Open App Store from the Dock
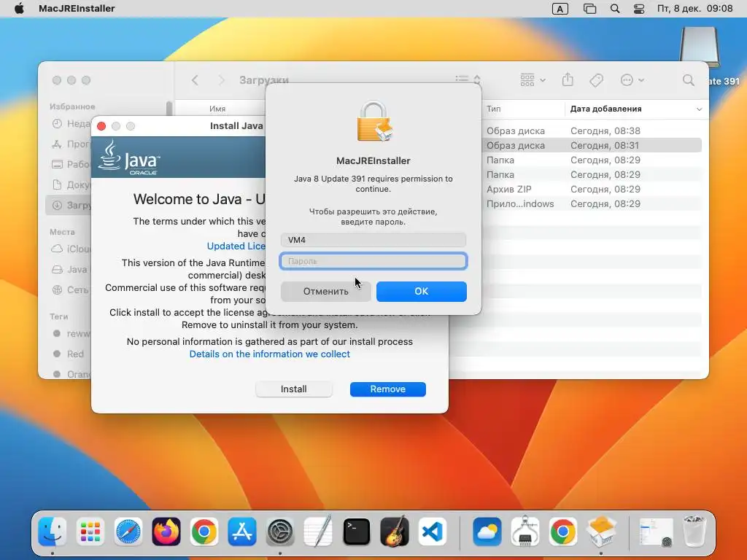Viewport: 747px width, 560px height. click(x=242, y=532)
